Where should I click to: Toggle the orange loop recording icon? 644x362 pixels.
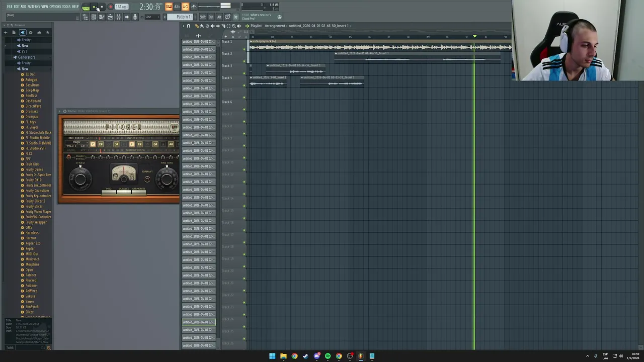pos(185,7)
